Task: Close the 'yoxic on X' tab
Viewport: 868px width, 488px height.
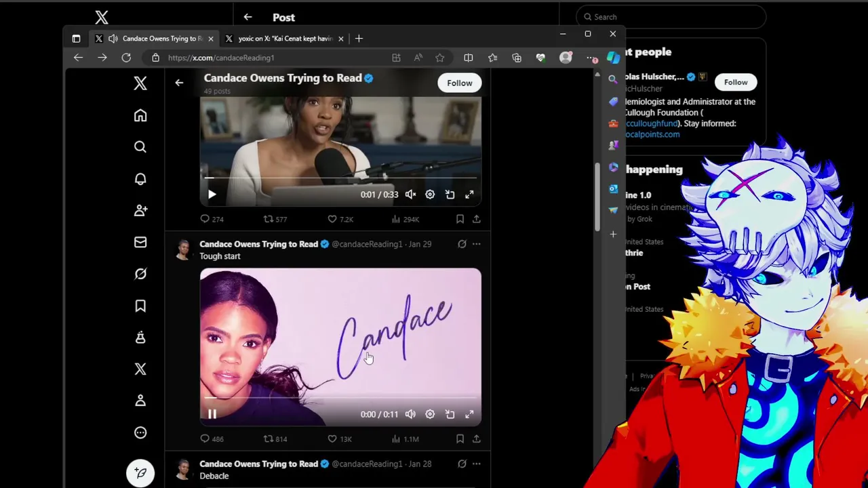Action: pos(340,39)
